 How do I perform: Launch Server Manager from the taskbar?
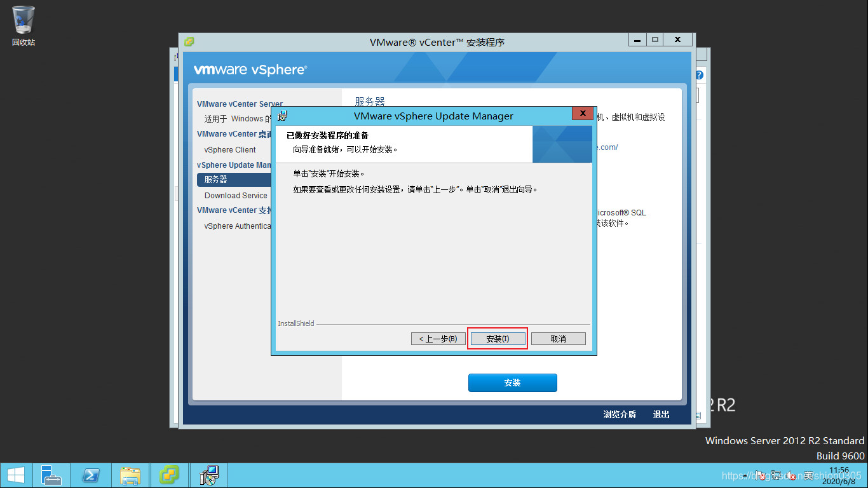(51, 475)
